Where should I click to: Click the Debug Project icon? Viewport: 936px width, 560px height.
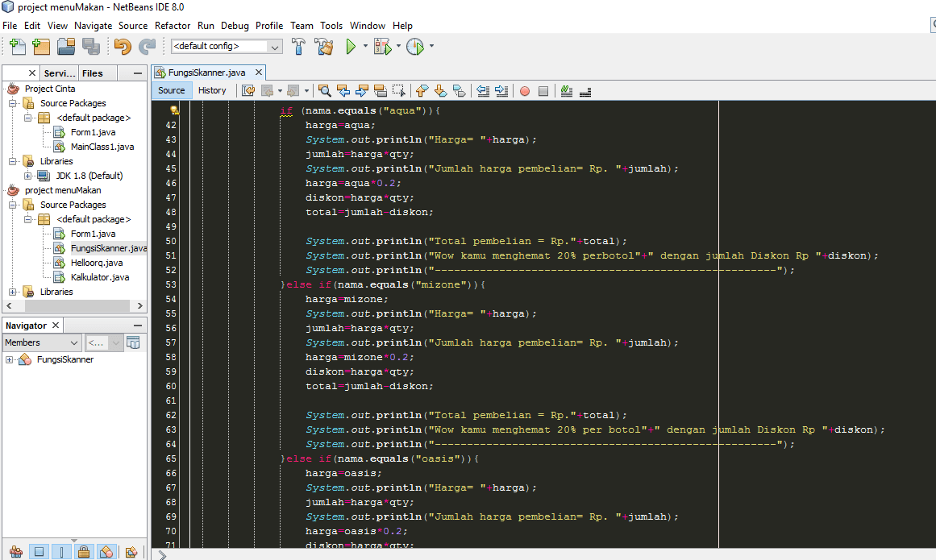pyautogui.click(x=382, y=47)
